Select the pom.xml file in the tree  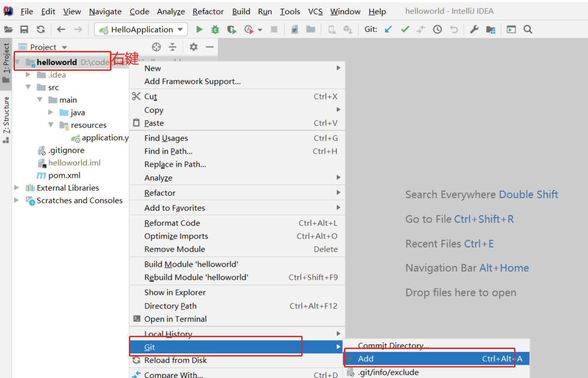tap(58, 175)
